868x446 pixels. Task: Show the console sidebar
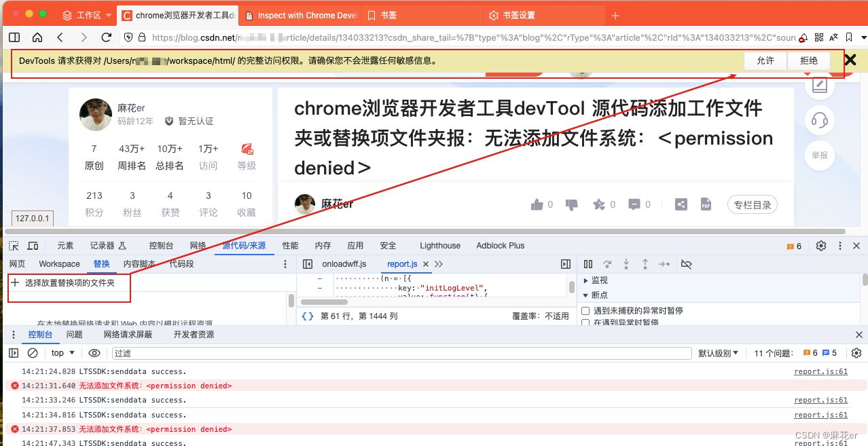click(x=14, y=353)
